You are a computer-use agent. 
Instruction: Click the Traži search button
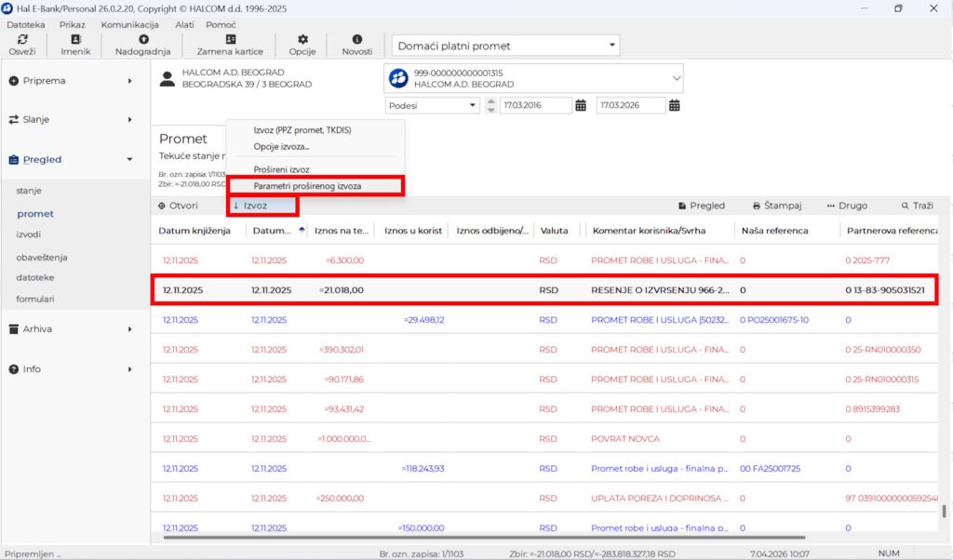click(917, 206)
